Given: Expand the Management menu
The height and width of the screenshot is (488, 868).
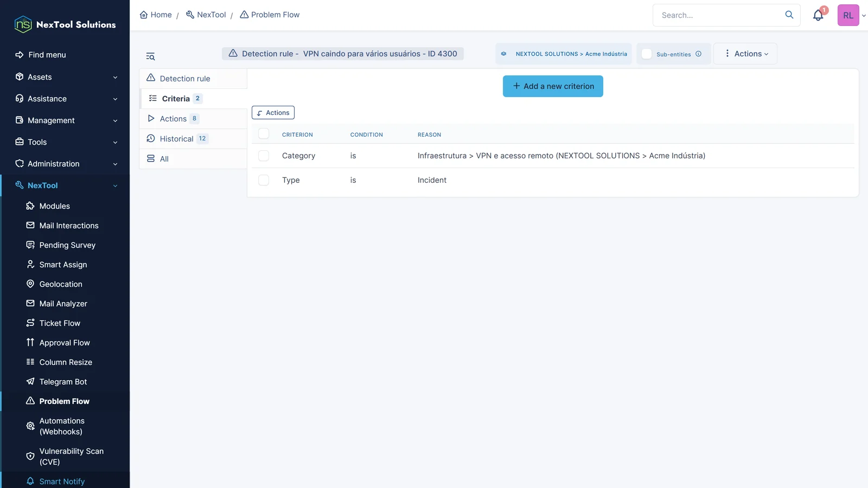Looking at the screenshot, I should pyautogui.click(x=65, y=120).
